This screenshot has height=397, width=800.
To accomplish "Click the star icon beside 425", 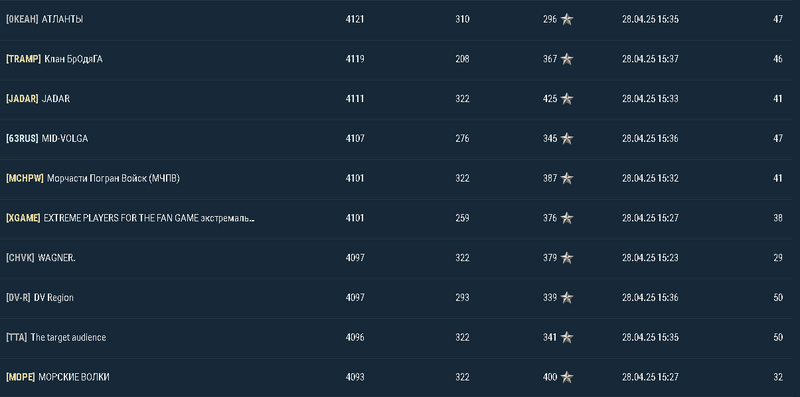I will click(x=567, y=99).
